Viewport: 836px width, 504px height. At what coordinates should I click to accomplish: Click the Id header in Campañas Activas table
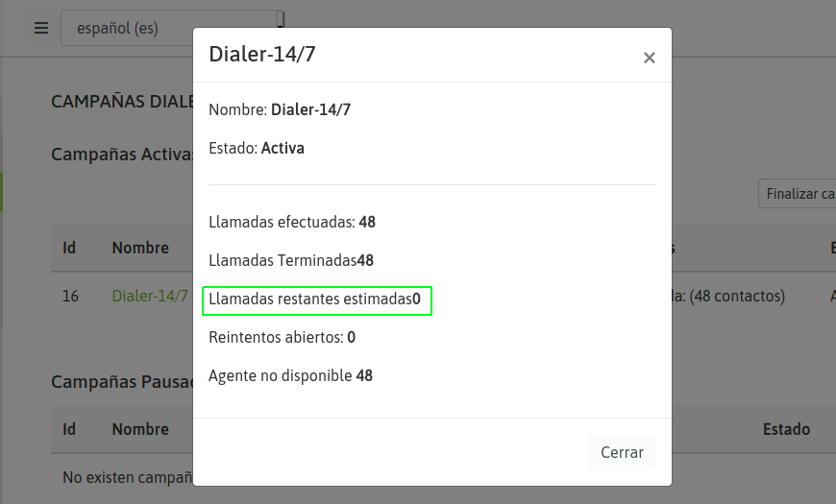[x=69, y=248]
